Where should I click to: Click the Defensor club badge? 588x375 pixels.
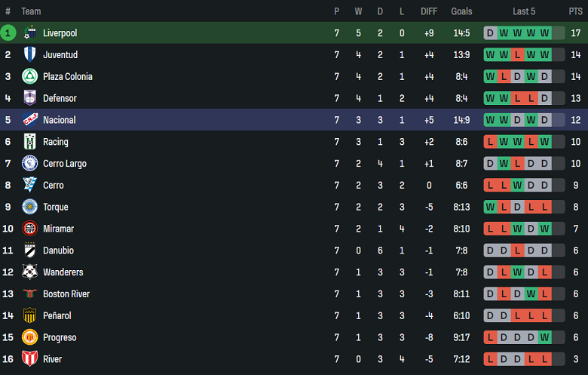click(30, 98)
